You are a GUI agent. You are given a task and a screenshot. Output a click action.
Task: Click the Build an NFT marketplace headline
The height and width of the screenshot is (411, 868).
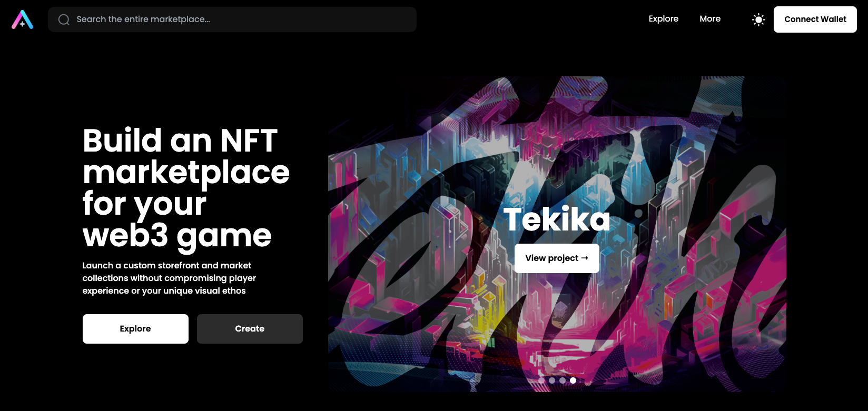(x=186, y=187)
